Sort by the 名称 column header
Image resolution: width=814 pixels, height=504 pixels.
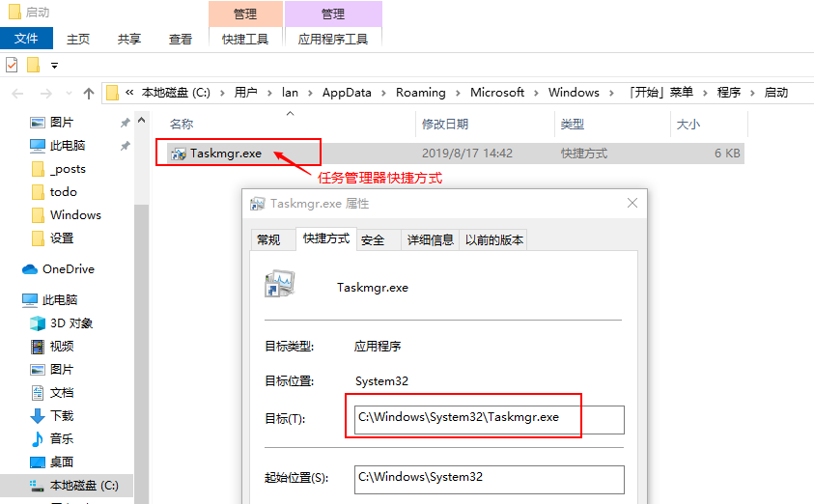click(x=182, y=124)
